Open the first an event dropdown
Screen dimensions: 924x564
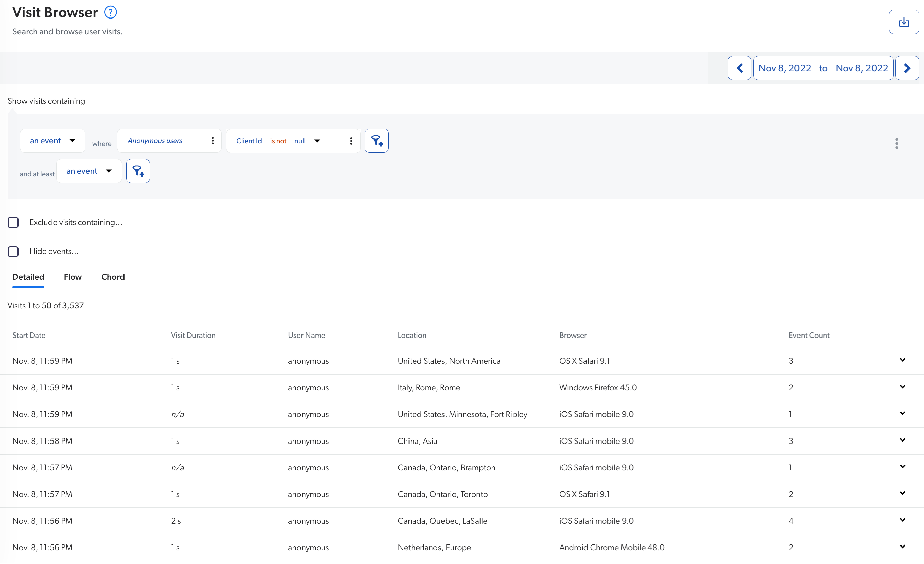pyautogui.click(x=52, y=141)
